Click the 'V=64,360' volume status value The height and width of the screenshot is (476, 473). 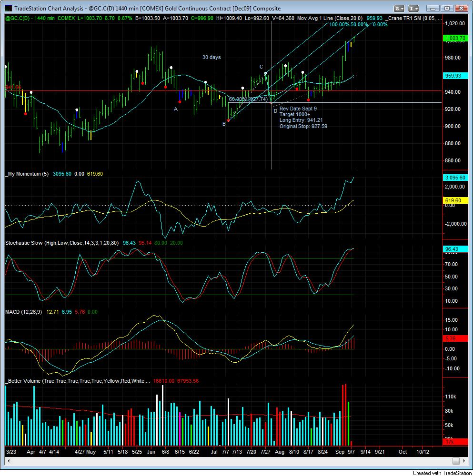pos(283,18)
